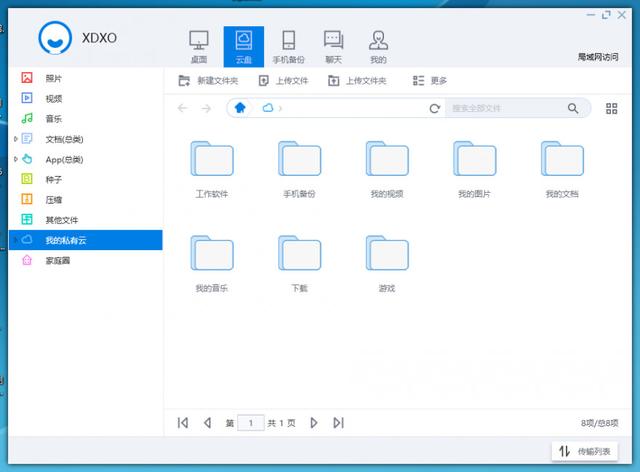Image resolution: width=640 pixels, height=472 pixels.
Task: Click the XDXO title text
Action: coord(99,38)
